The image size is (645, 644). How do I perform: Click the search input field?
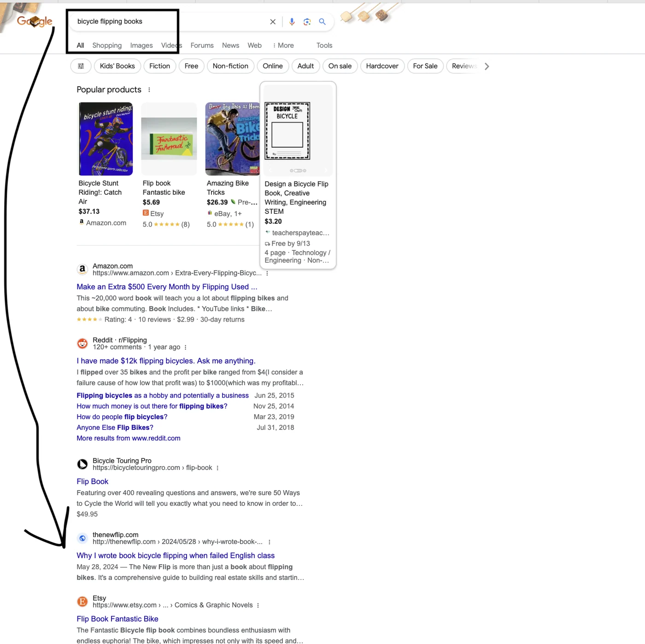(170, 22)
